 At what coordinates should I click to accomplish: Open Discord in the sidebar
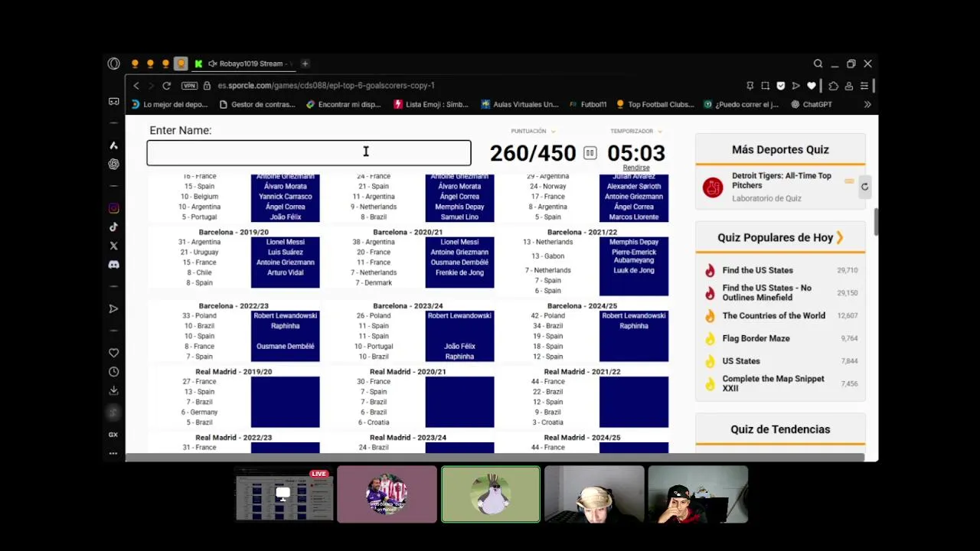click(x=113, y=265)
